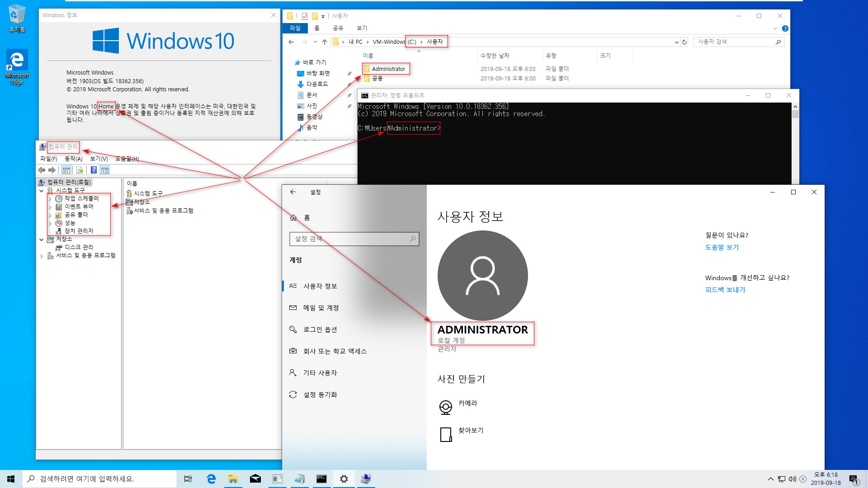Open 기타 사용자 settings page
Screen dimensions: 868x488
tap(320, 373)
